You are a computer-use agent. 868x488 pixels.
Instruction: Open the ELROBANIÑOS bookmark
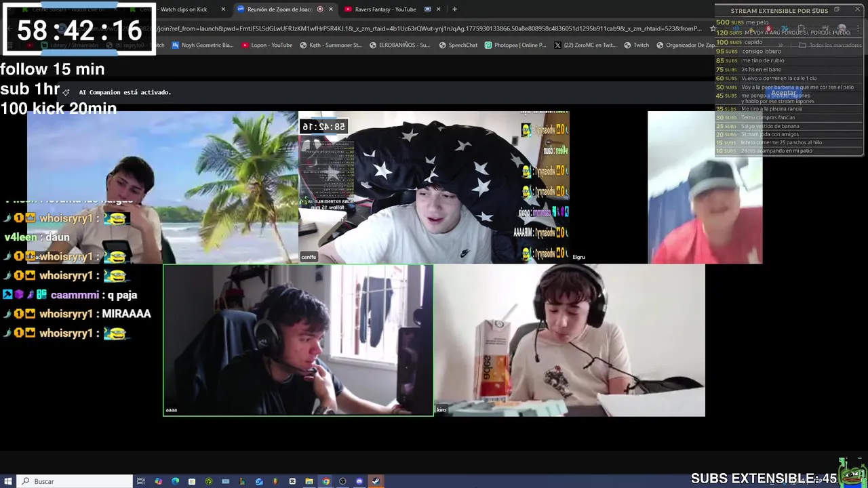(399, 45)
